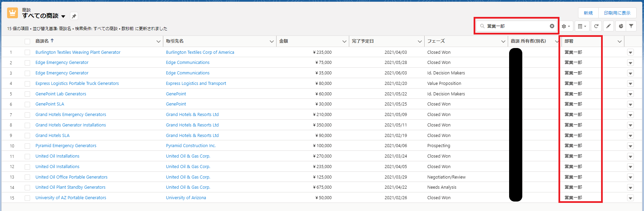The width and height of the screenshot is (644, 211).
Task: Clear the list search text
Action: tap(552, 26)
